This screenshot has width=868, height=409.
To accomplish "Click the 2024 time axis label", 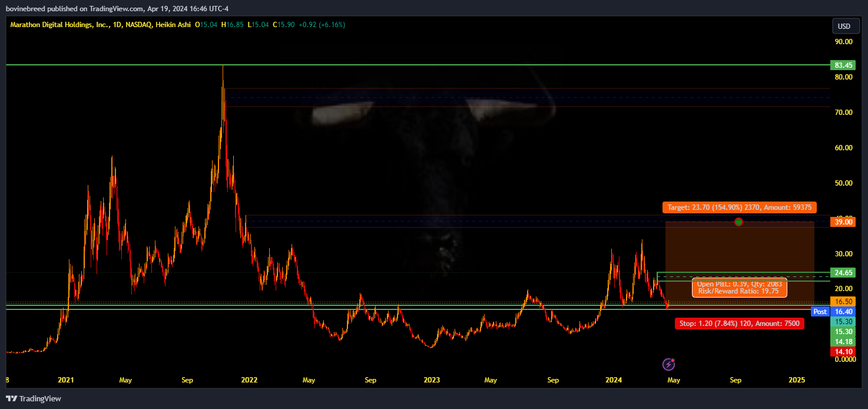I will coord(614,380).
